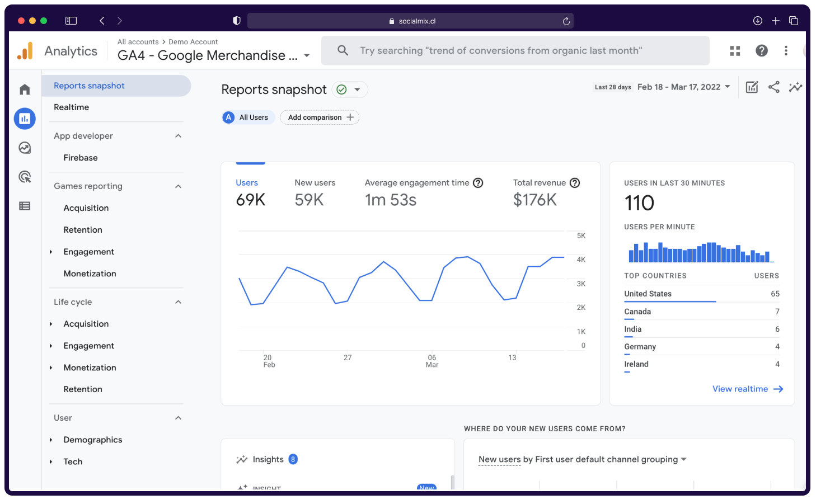Select the New users metric tab

[315, 192]
